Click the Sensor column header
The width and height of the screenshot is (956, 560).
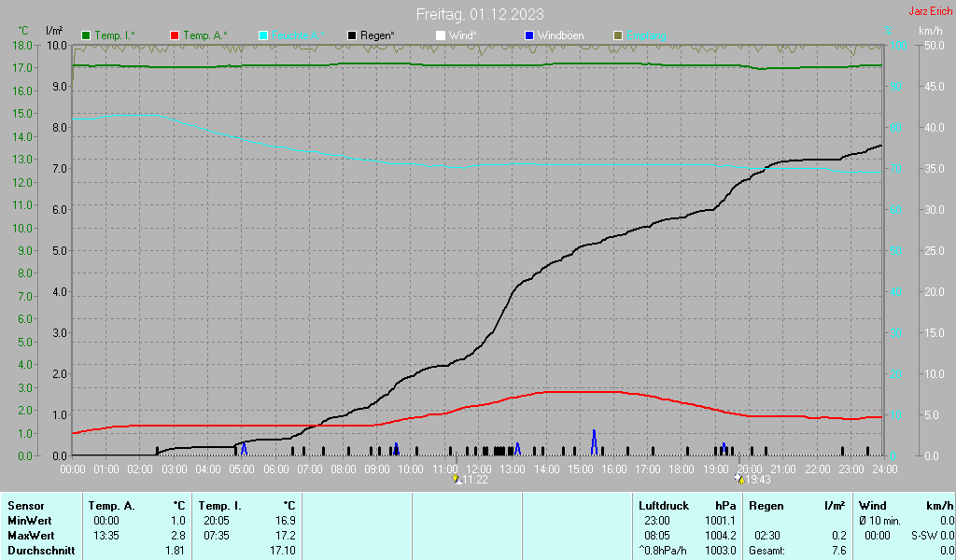coord(25,505)
